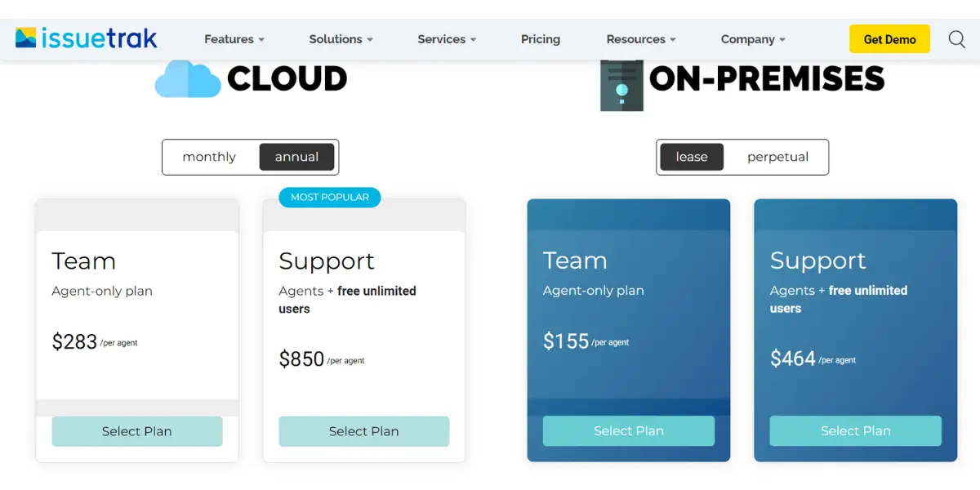The height and width of the screenshot is (490, 980).
Task: Expand the Company menu
Action: (x=753, y=39)
